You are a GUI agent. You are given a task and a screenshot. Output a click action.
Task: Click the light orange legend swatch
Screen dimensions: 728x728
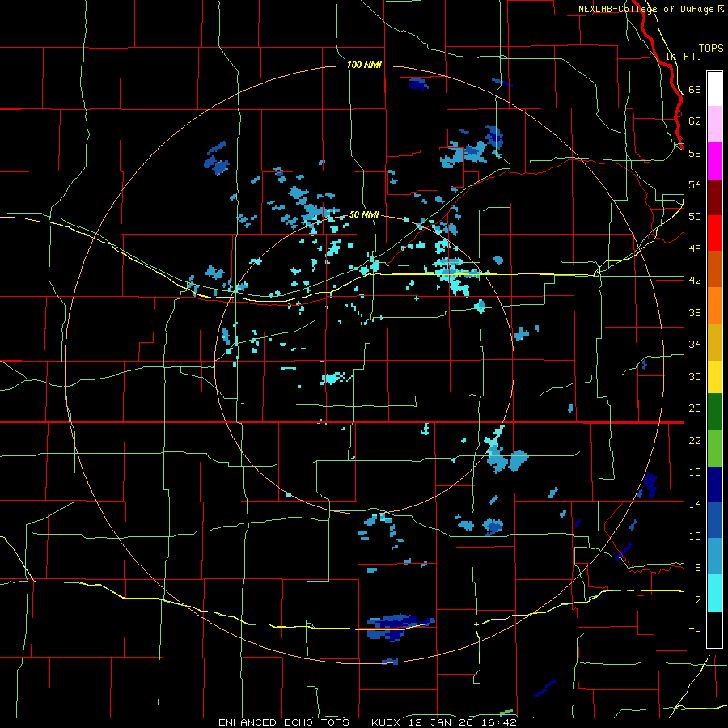pos(714,306)
